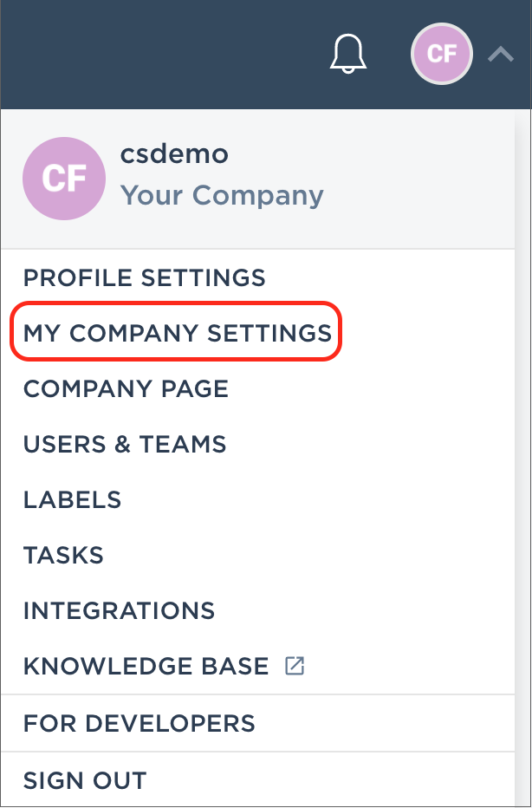Image resolution: width=532 pixels, height=808 pixels.
Task: Open Users & Teams
Action: (x=125, y=444)
